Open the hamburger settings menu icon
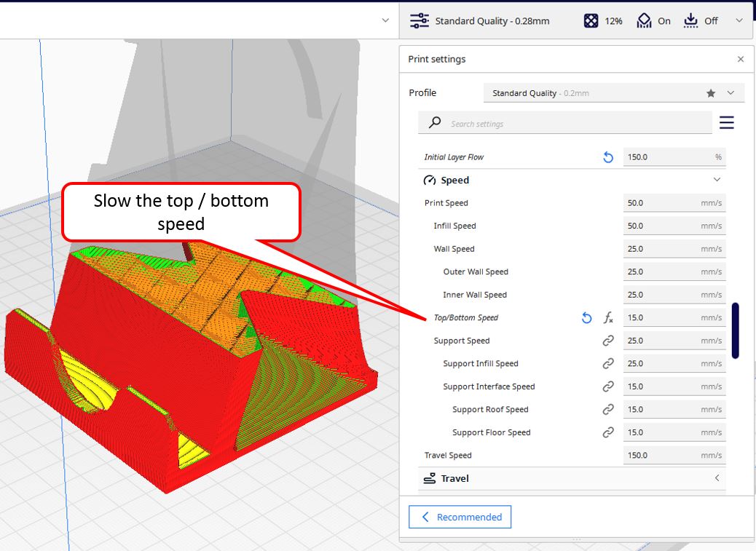 coord(726,122)
